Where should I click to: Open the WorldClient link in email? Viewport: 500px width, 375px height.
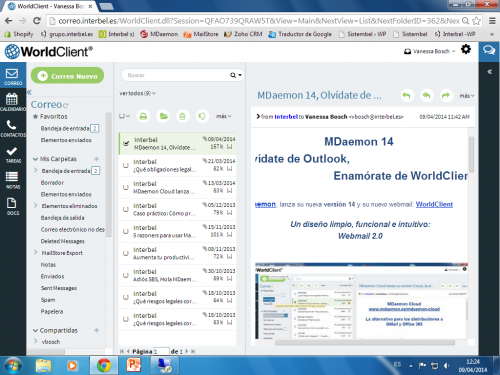(x=434, y=204)
